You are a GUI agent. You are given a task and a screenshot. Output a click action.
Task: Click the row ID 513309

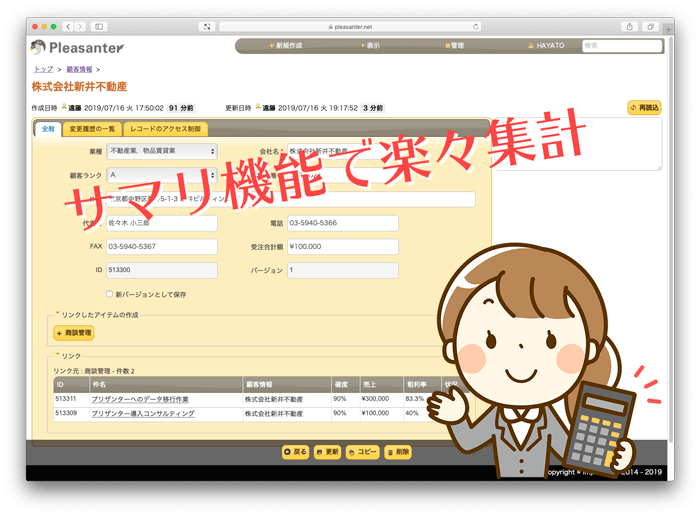click(66, 413)
